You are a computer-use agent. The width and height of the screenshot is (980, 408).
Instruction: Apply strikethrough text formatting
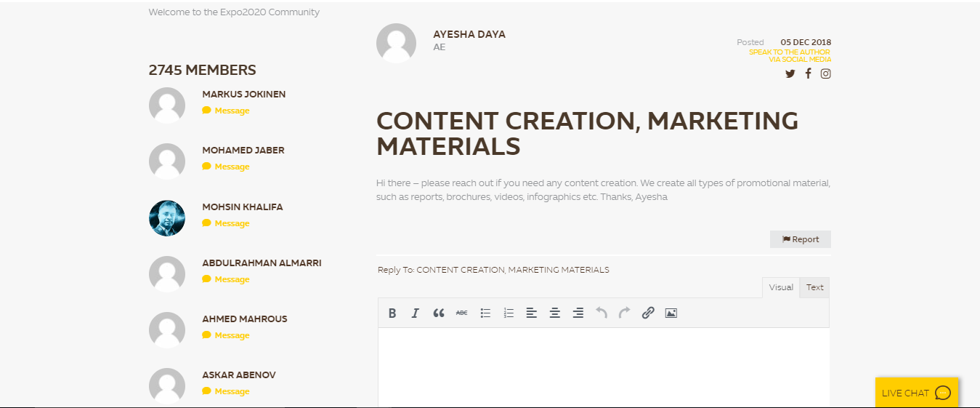click(x=462, y=313)
